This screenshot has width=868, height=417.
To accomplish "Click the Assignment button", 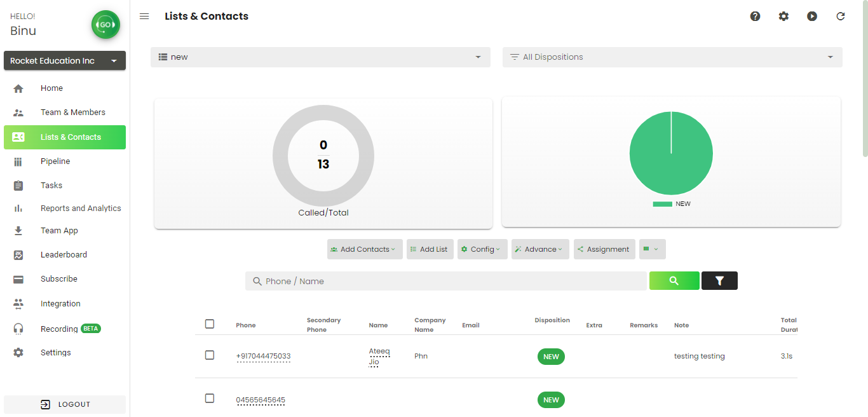I will [x=604, y=249].
